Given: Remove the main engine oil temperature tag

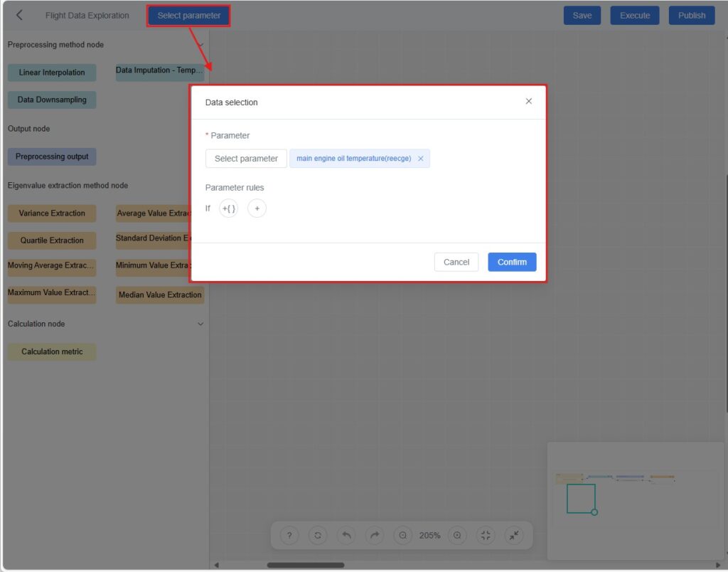Looking at the screenshot, I should click(420, 159).
